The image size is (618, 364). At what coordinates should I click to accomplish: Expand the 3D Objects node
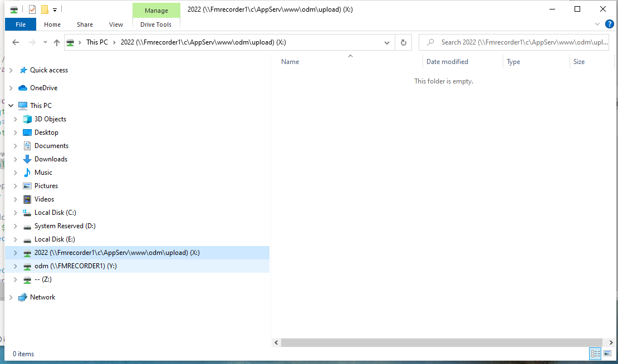tap(16, 119)
